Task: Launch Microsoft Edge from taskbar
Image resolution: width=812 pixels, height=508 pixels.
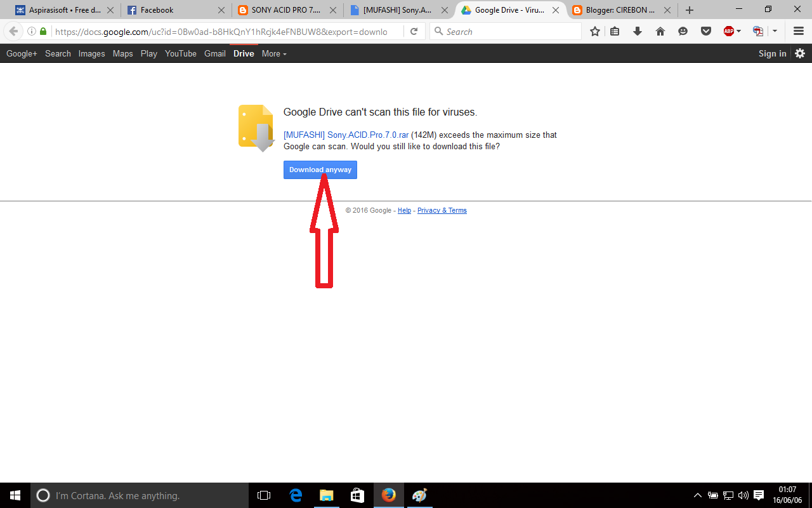Action: [x=296, y=495]
